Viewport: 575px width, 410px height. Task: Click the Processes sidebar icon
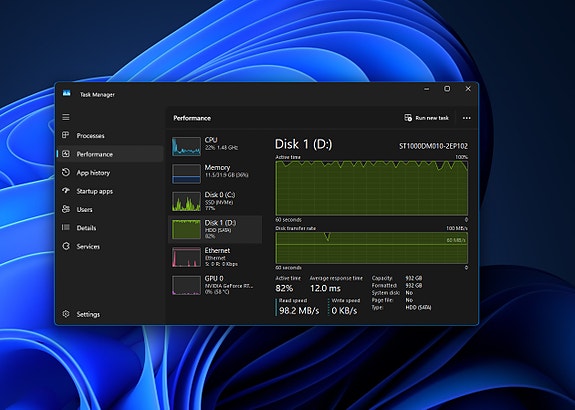[x=66, y=135]
